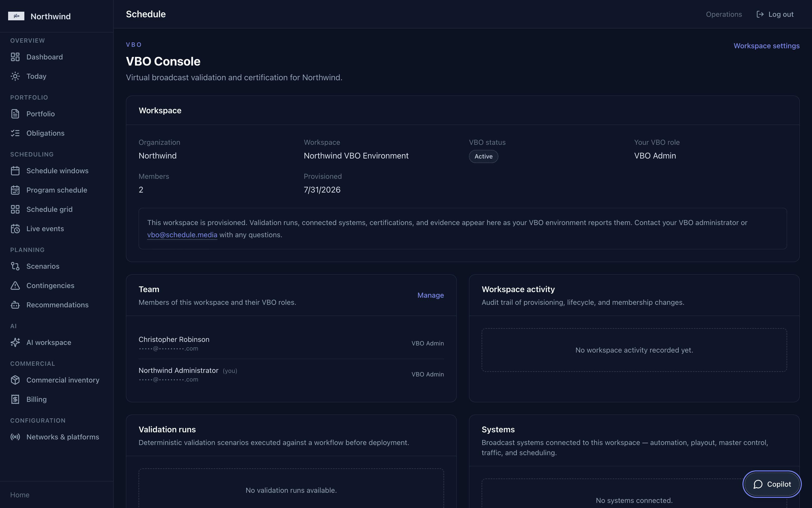Open Commercial inventory
The width and height of the screenshot is (812, 508).
click(56, 380)
